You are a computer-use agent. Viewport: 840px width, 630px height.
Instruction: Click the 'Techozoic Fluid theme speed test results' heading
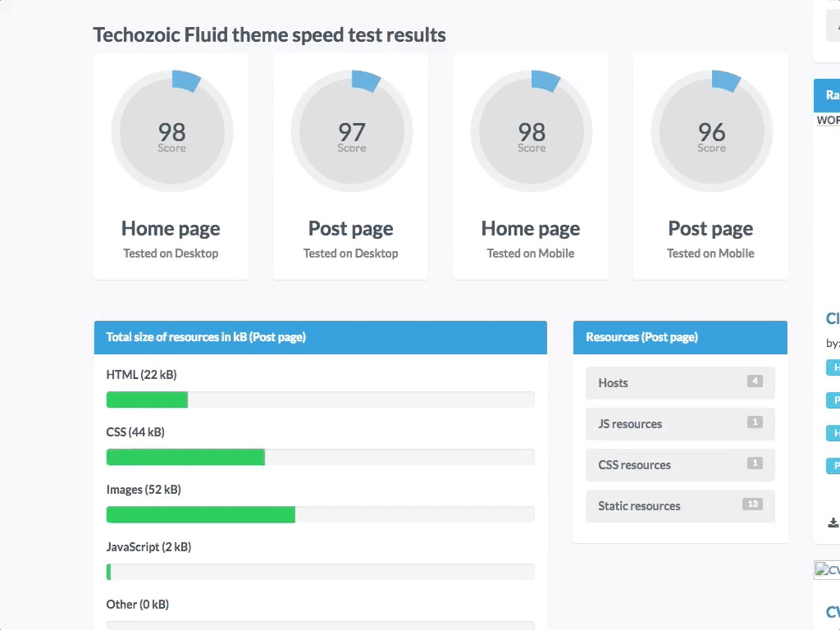click(x=269, y=34)
